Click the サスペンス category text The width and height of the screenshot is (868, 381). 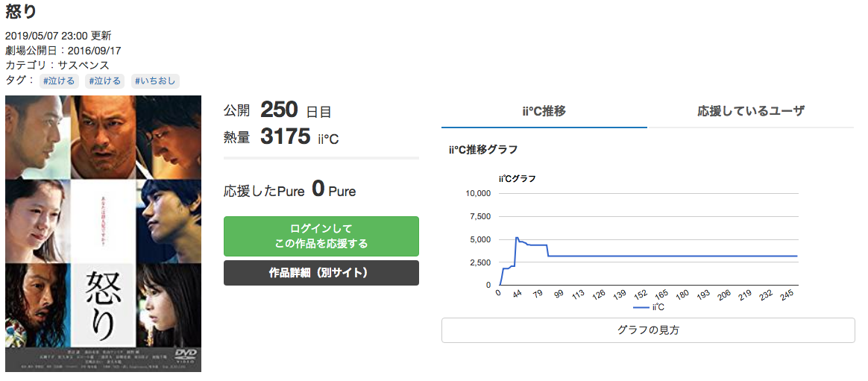point(84,65)
